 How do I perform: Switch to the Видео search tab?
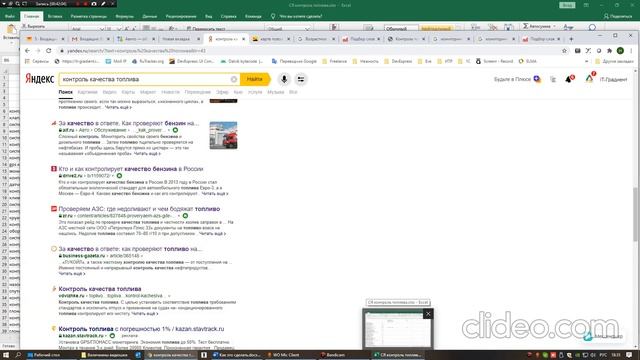tap(109, 92)
